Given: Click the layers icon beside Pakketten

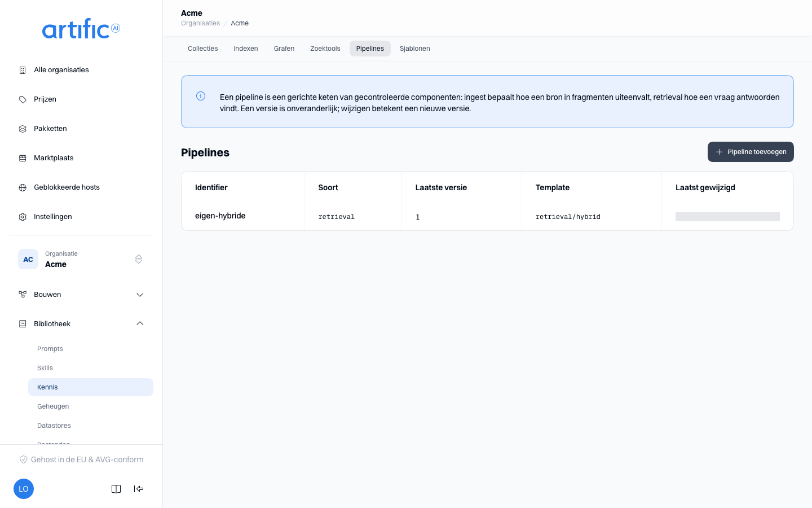Looking at the screenshot, I should (x=23, y=129).
